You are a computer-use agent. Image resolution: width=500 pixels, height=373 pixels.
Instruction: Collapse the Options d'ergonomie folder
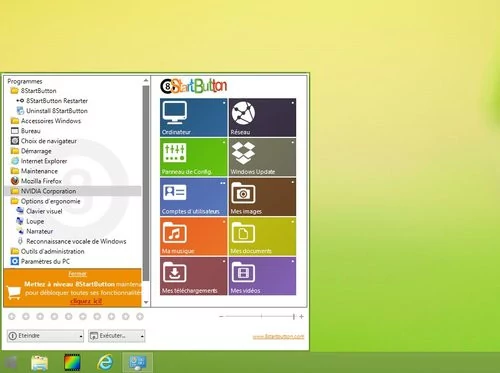point(45,201)
